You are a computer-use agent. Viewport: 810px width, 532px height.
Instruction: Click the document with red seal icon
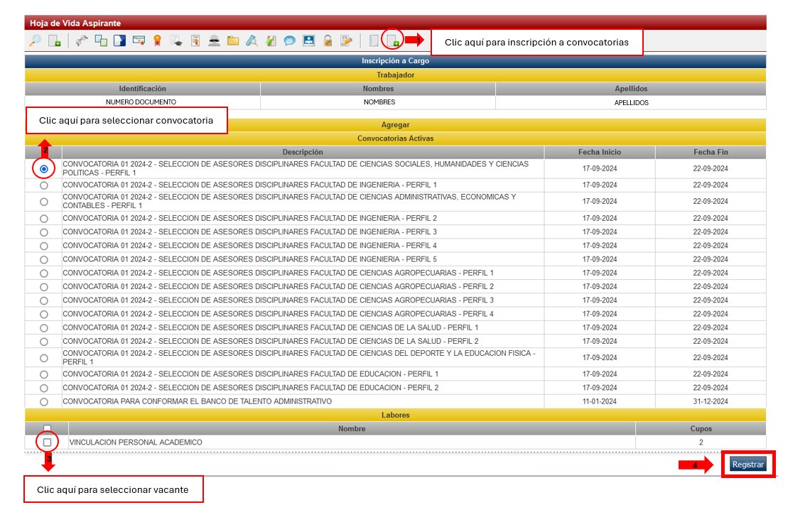click(195, 40)
